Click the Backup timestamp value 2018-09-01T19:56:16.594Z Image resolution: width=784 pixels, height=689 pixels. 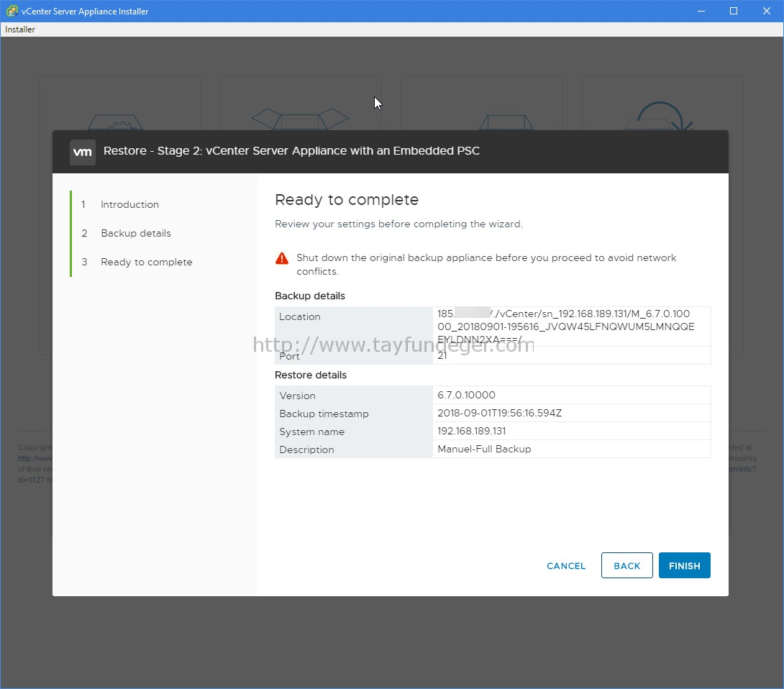(x=499, y=413)
